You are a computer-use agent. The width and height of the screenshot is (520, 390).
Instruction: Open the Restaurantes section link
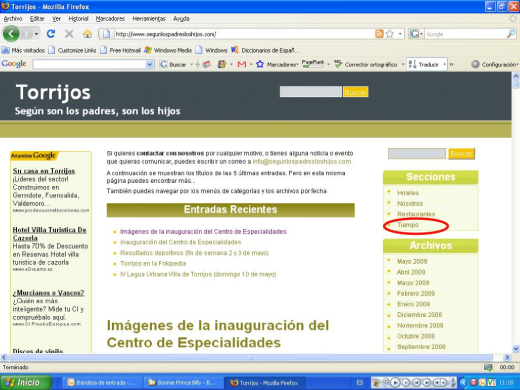click(416, 214)
